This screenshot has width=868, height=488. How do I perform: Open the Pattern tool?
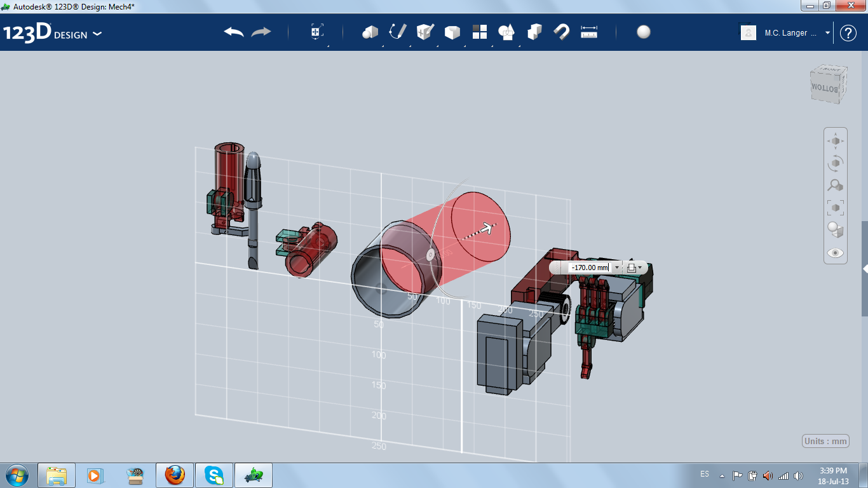[x=479, y=32]
